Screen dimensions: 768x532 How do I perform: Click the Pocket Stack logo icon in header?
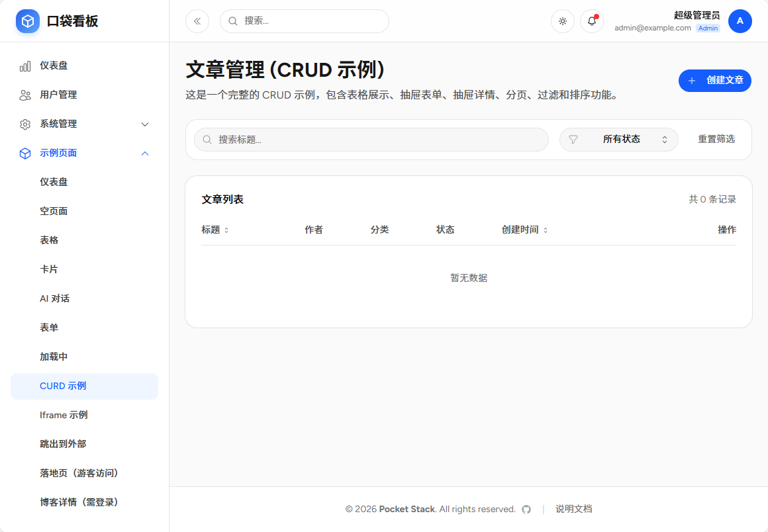click(x=27, y=21)
